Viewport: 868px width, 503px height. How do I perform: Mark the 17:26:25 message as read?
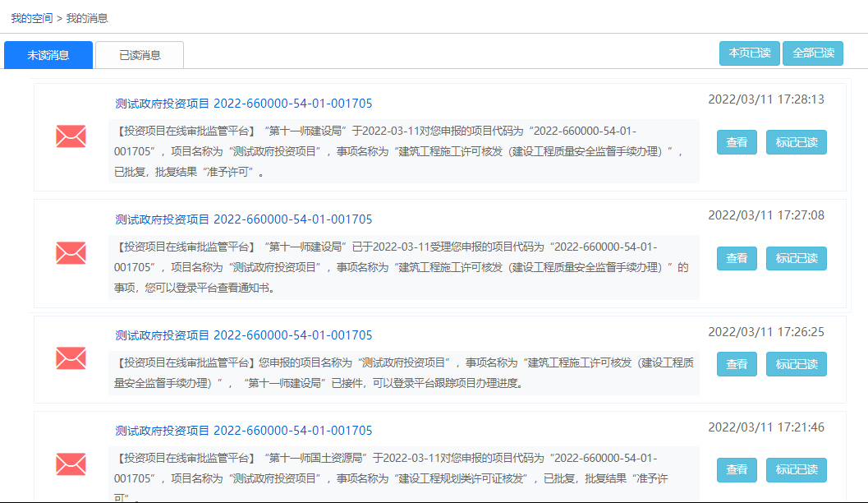pyautogui.click(x=796, y=364)
